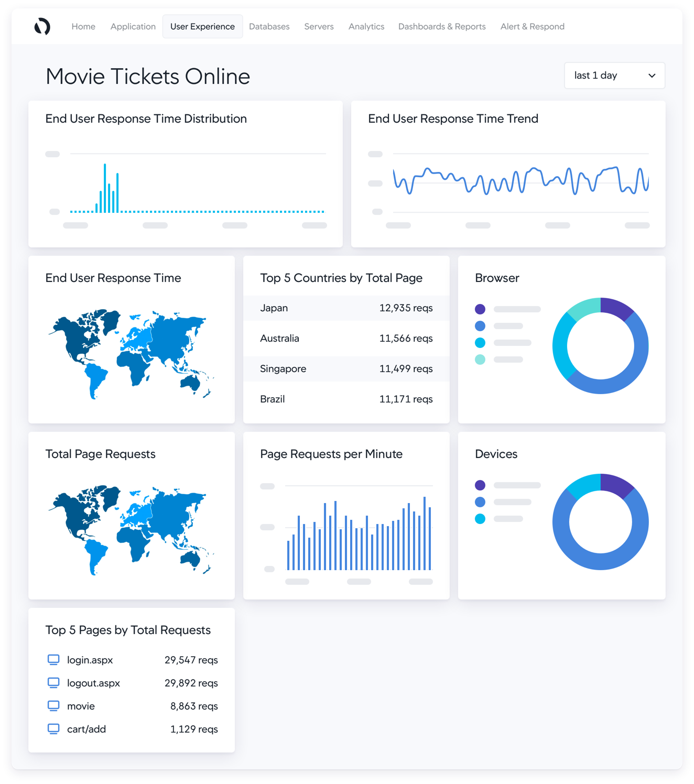This screenshot has width=694, height=784.
Task: Click End User Response Time world map
Action: [x=131, y=354]
